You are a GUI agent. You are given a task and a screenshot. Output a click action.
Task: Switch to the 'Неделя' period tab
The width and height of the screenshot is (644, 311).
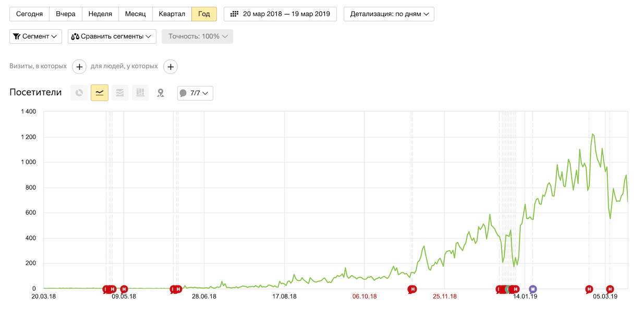pos(100,14)
